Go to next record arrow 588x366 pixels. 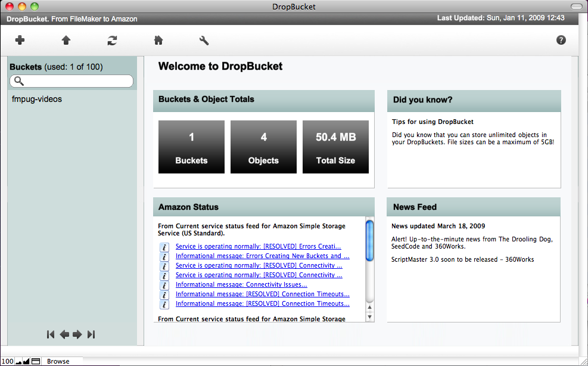click(x=77, y=334)
